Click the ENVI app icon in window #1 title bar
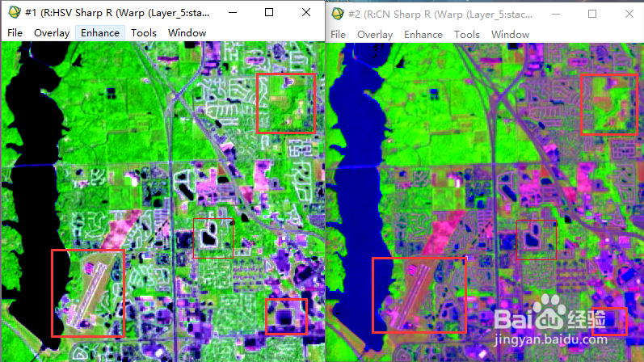 pyautogui.click(x=15, y=12)
